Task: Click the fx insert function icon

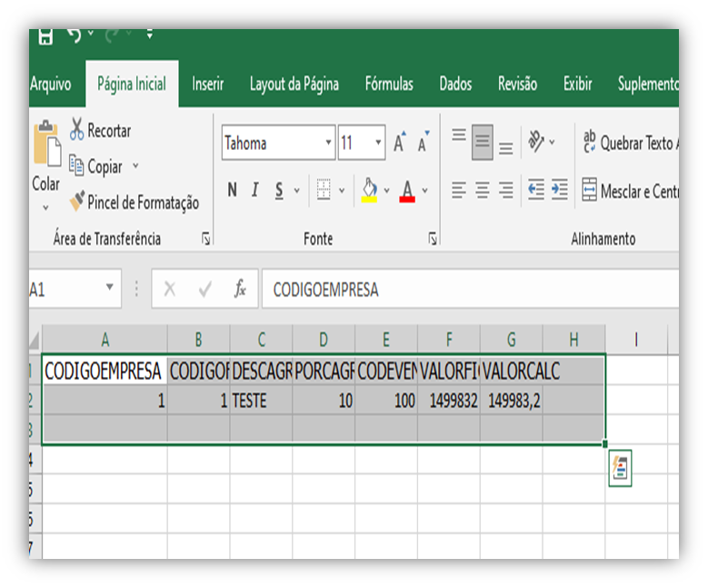Action: (x=240, y=288)
